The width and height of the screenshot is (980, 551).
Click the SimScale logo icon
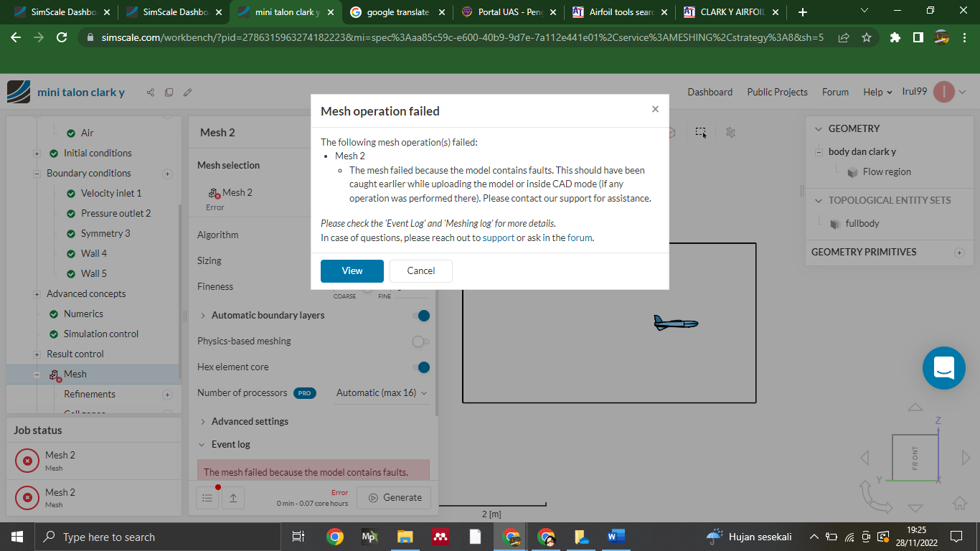19,92
